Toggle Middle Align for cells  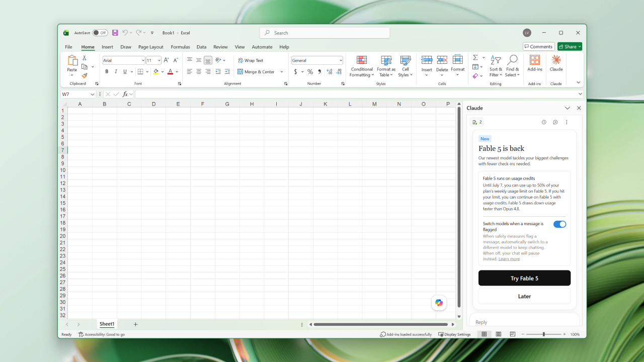pos(199,60)
